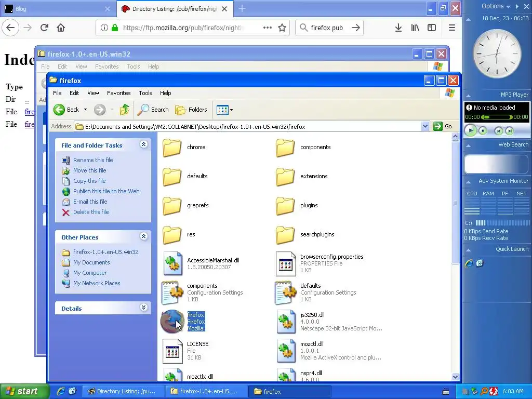The width and height of the screenshot is (532, 399).
Task: Open firefox-1.0+.en-US.win32 in Other Places
Action: click(x=106, y=252)
